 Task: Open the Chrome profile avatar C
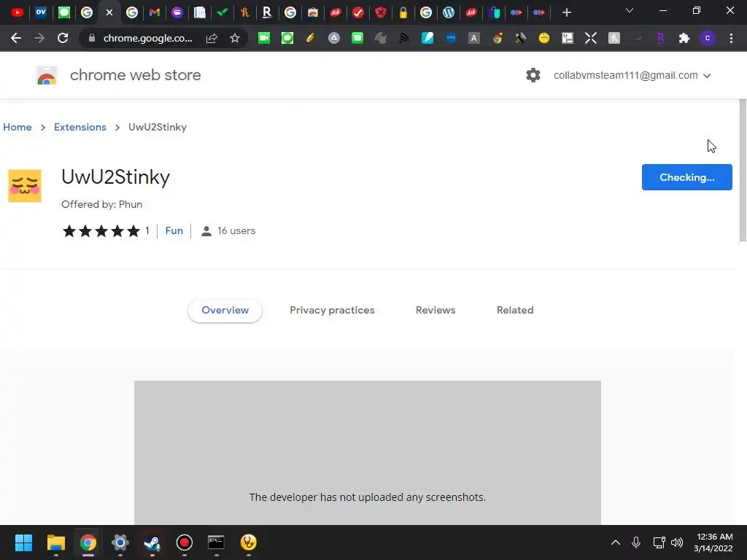tap(708, 38)
